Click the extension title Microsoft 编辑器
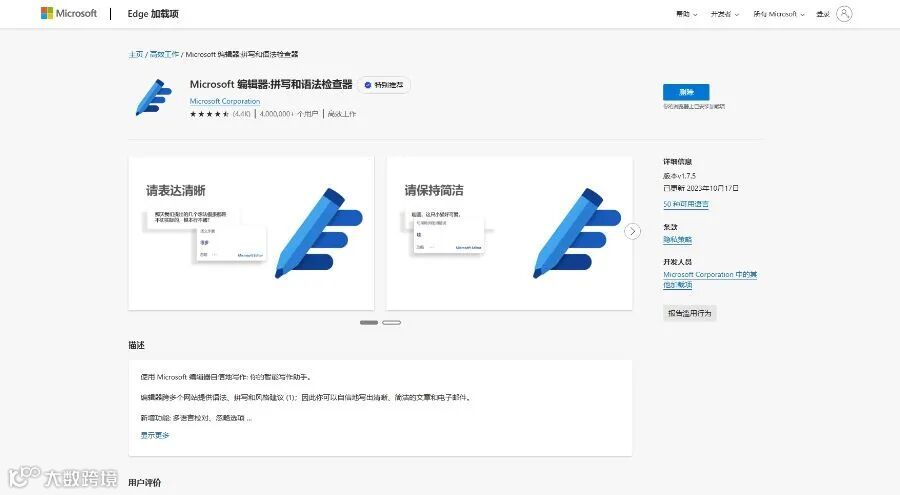The width and height of the screenshot is (900, 495). [270, 84]
